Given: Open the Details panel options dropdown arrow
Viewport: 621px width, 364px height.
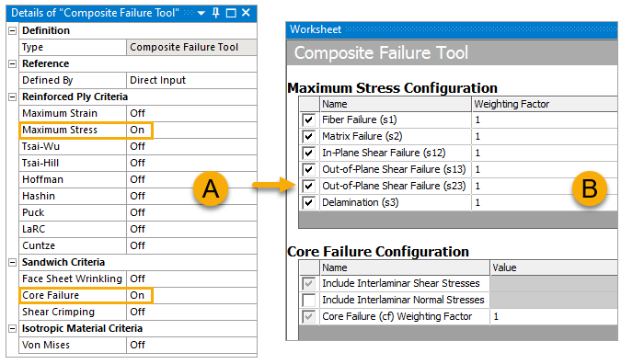Looking at the screenshot, I should pos(201,14).
